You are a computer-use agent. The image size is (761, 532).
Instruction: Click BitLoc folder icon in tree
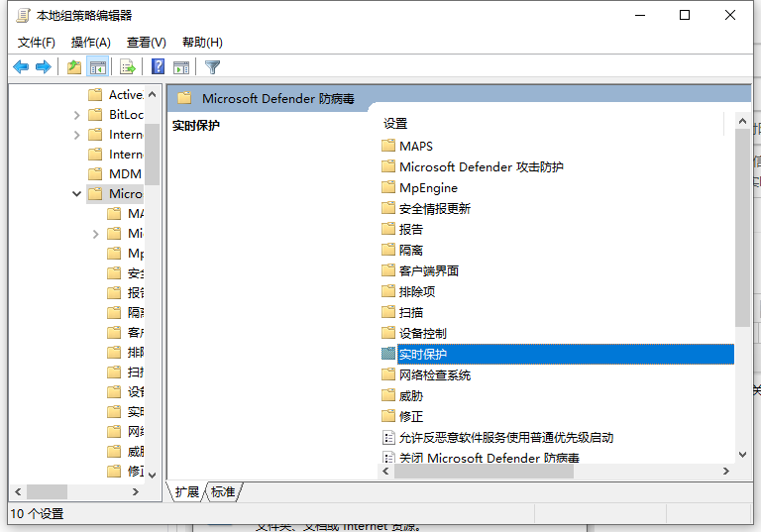click(95, 115)
